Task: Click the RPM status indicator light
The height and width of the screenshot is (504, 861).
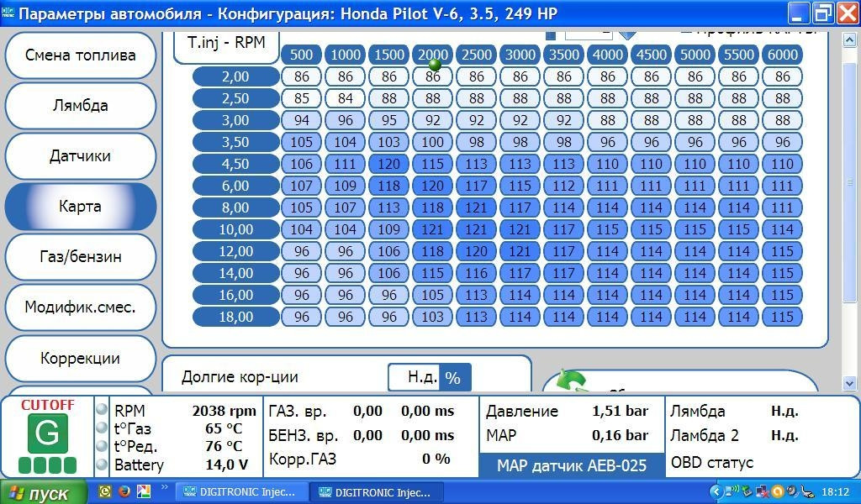Action: pos(102,410)
